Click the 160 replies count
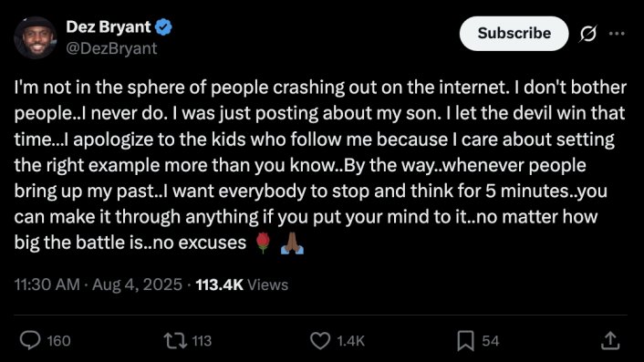This screenshot has height=362, width=644. tap(58, 341)
